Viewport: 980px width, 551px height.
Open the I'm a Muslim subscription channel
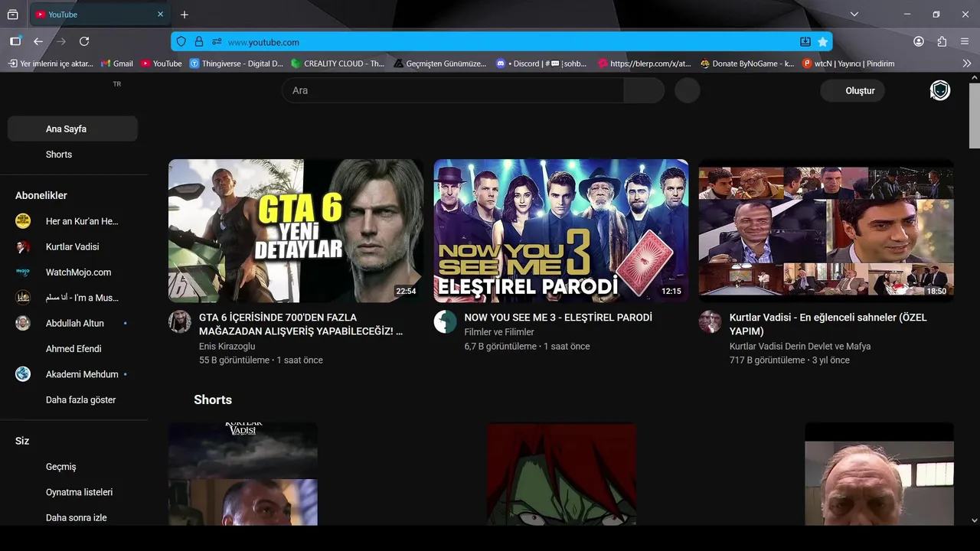click(x=73, y=298)
